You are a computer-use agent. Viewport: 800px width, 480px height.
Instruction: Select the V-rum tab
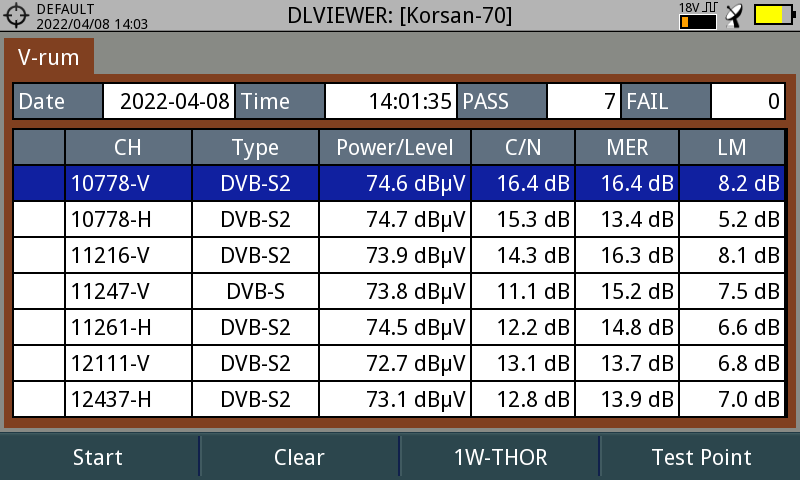(49, 58)
